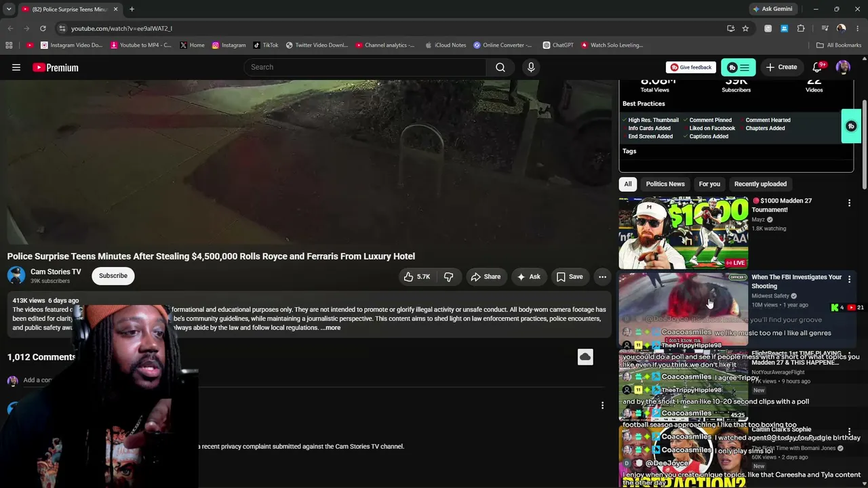Click the search magnifier button
The height and width of the screenshot is (488, 868).
[x=500, y=67]
